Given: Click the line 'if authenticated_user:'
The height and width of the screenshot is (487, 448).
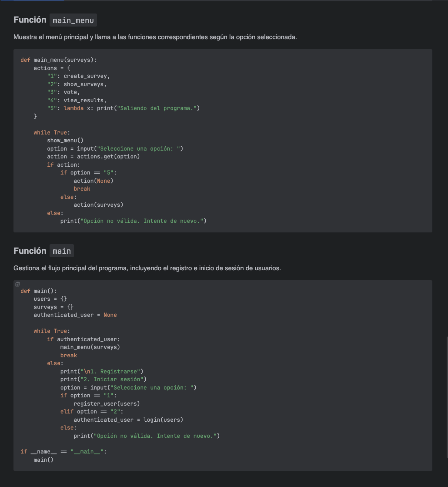Looking at the screenshot, I should point(84,339).
